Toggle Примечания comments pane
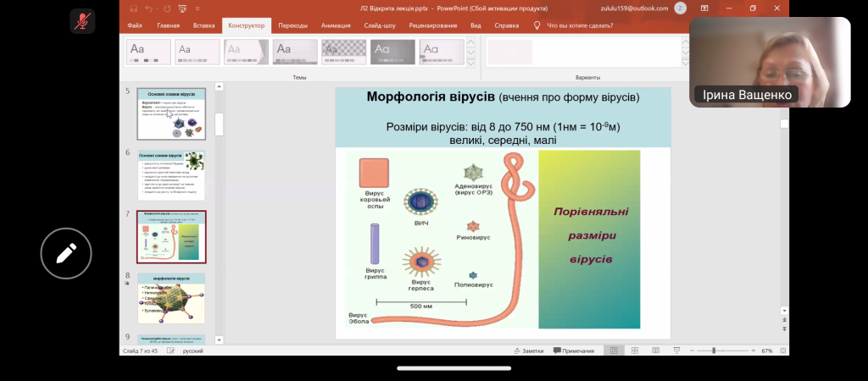The width and height of the screenshot is (868, 381). tap(574, 351)
